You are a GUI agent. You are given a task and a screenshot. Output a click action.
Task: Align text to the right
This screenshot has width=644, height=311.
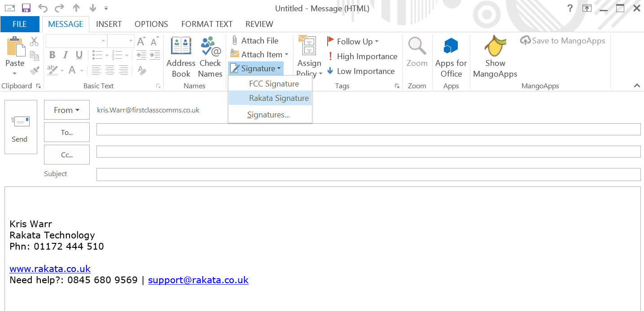pyautogui.click(x=123, y=70)
